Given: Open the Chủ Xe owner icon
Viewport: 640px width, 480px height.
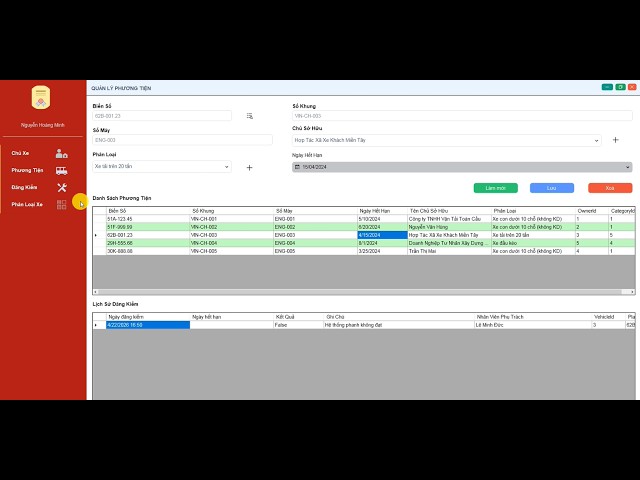Looking at the screenshot, I should (62, 153).
